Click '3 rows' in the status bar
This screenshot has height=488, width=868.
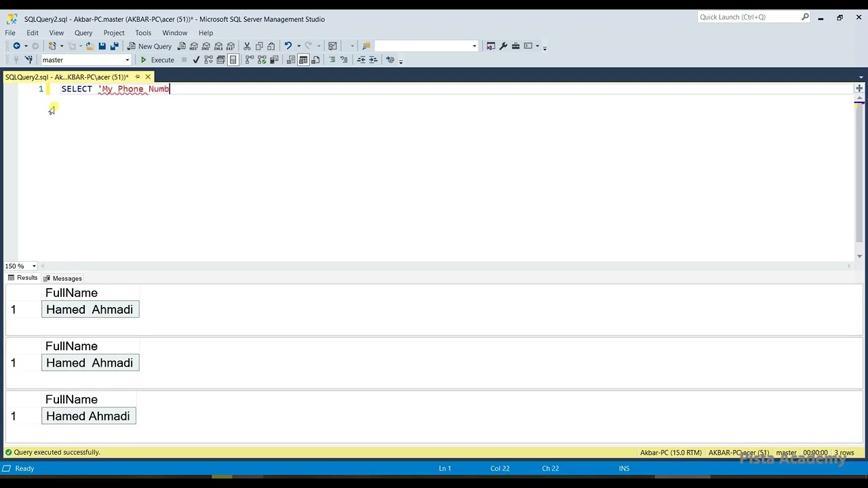click(x=844, y=452)
